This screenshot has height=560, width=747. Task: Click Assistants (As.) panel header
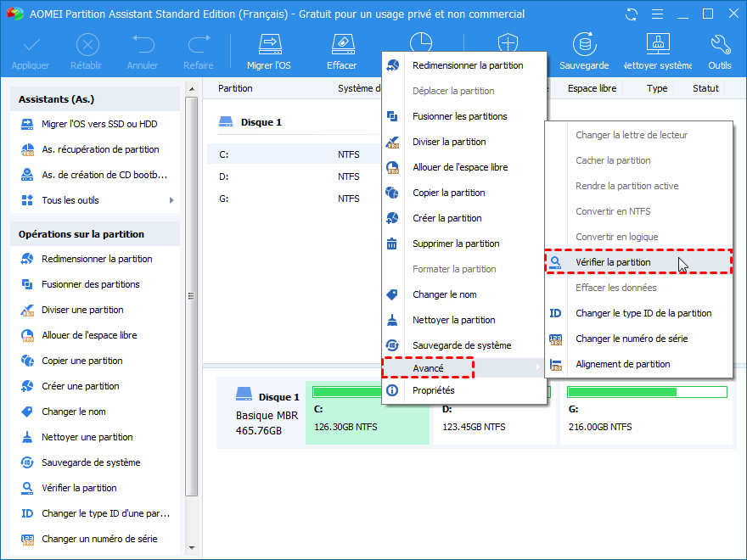[x=95, y=99]
